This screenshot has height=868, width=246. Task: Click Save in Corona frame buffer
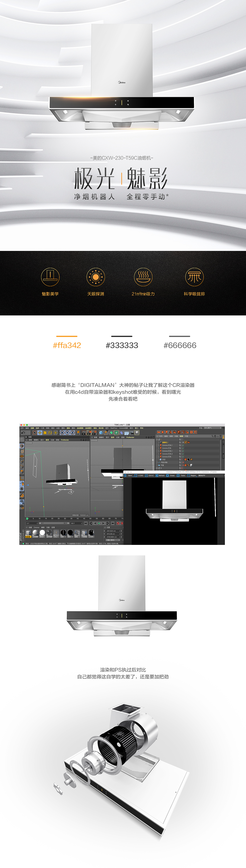[x=129, y=475]
